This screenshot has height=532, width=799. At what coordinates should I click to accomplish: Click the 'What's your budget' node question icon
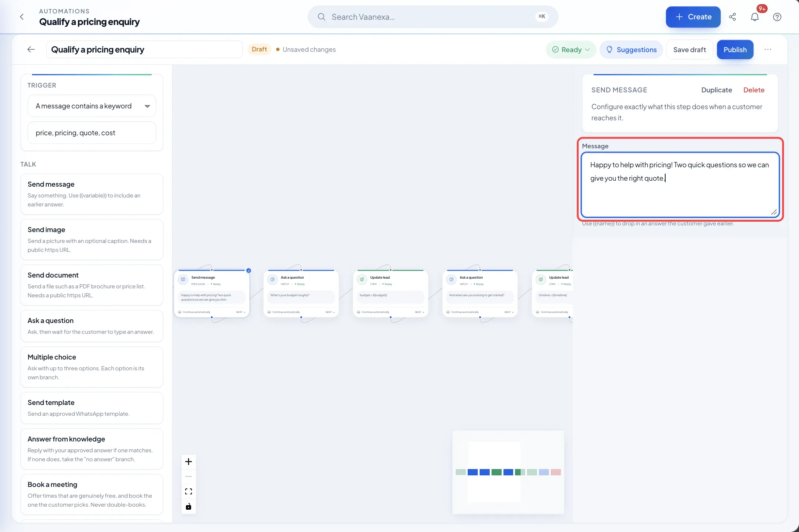tap(272, 279)
